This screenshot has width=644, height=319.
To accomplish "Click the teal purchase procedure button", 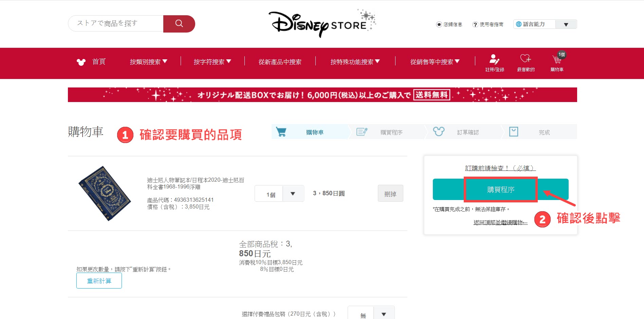I will [x=500, y=190].
